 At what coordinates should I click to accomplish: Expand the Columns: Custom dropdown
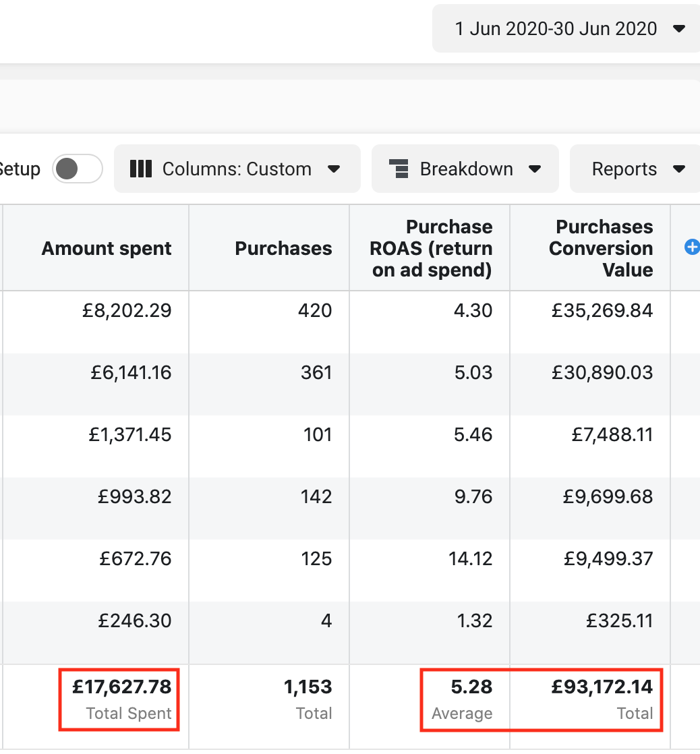237,169
